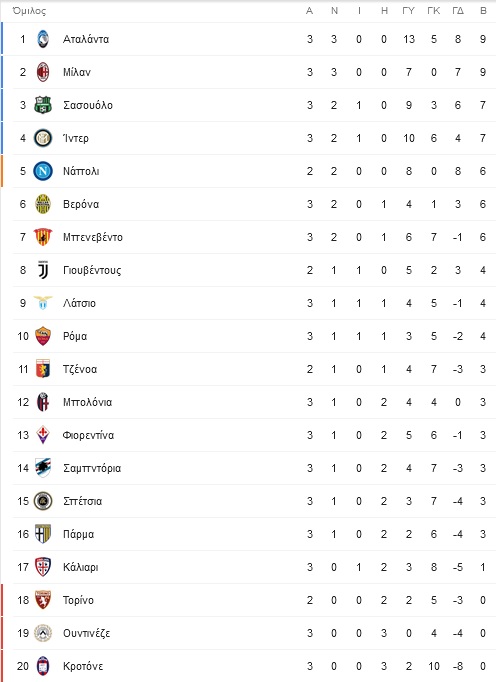The width and height of the screenshot is (502, 682).
Task: Click the Juventus J logo
Action: tap(43, 270)
